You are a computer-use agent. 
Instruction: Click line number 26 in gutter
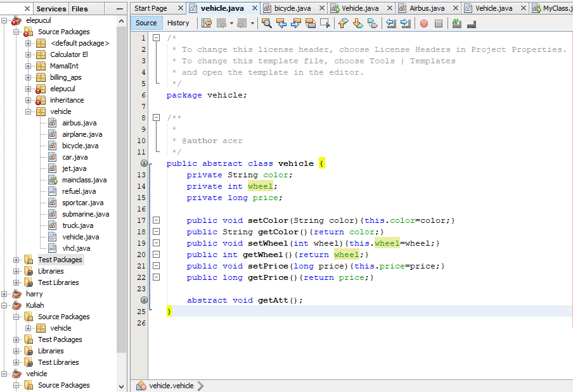141,323
